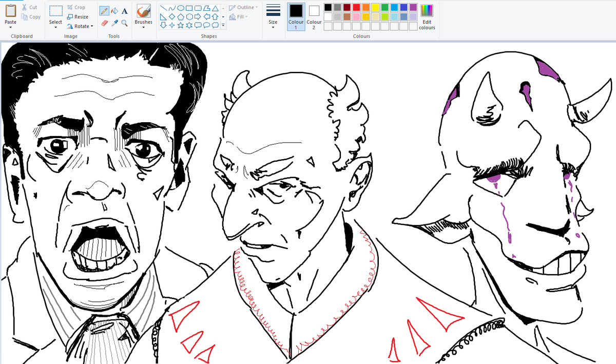The height and width of the screenshot is (364, 616).
Task: Choose the Rectangle shape
Action: 189,8
